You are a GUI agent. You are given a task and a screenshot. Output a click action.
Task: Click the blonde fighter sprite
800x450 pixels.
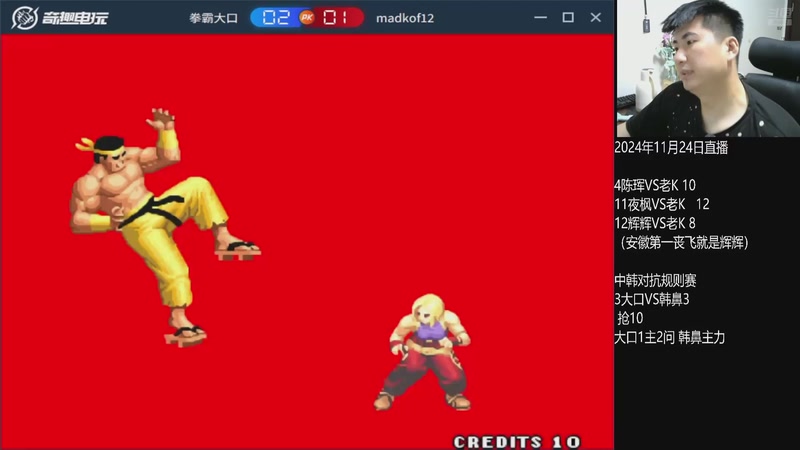[x=423, y=352]
